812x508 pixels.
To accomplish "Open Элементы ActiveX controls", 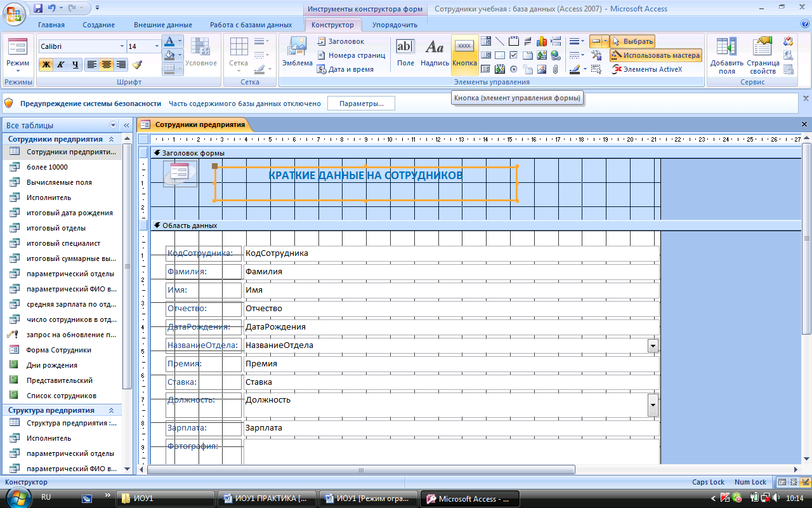I will [x=648, y=69].
